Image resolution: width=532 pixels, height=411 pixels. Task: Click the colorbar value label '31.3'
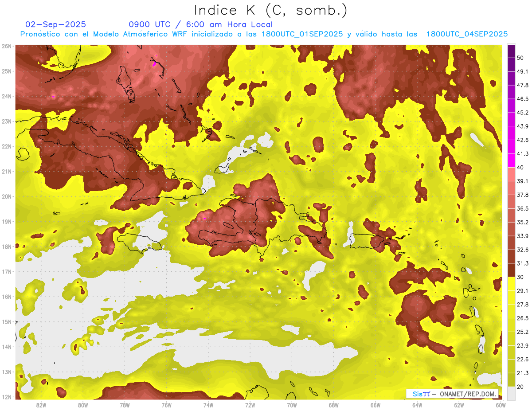pyautogui.click(x=522, y=264)
